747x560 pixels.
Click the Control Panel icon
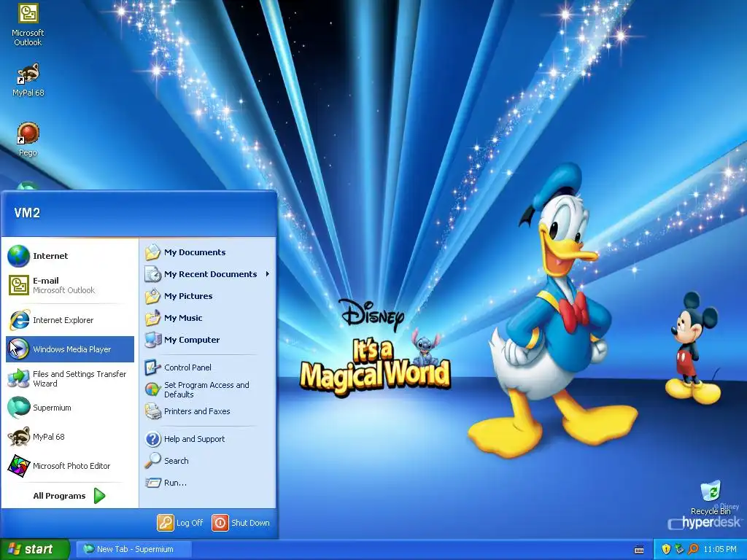click(152, 367)
